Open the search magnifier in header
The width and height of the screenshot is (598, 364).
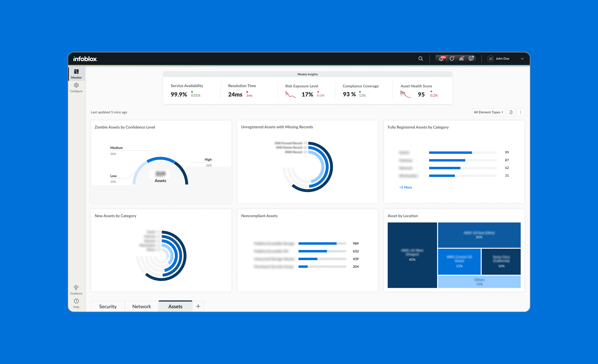point(421,59)
